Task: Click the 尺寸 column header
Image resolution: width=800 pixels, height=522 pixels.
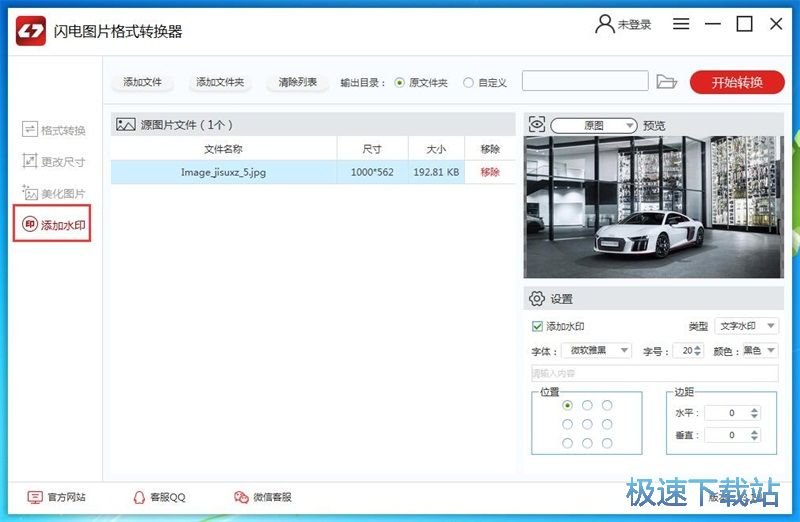Action: 372,149
